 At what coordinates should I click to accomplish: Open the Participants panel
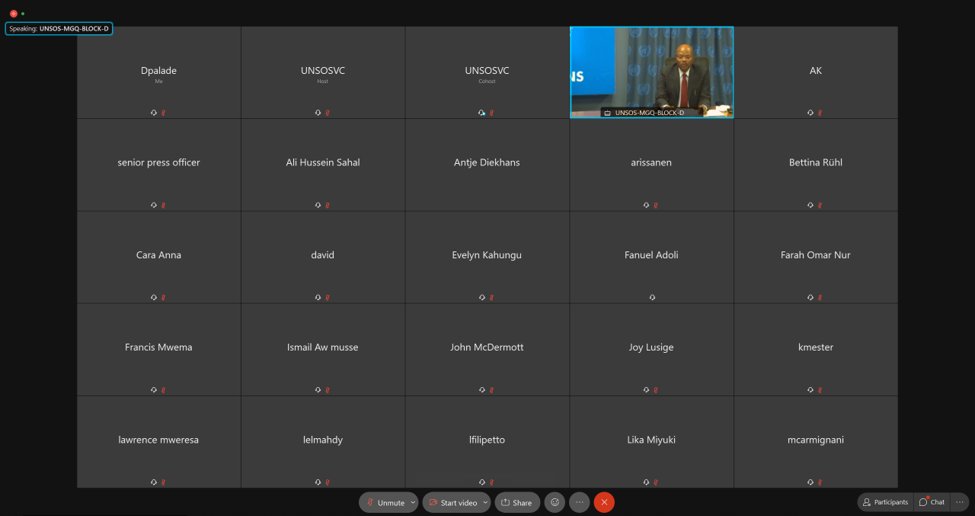(x=885, y=502)
